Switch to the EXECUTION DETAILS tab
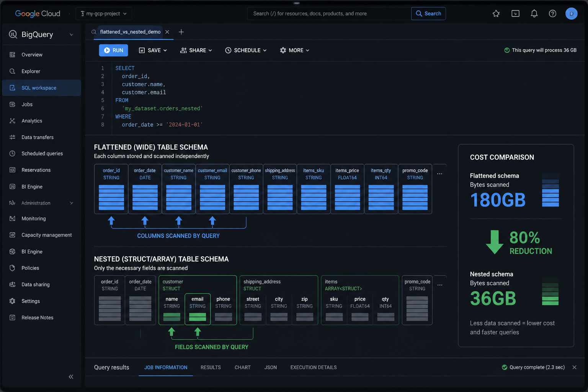 (314, 367)
